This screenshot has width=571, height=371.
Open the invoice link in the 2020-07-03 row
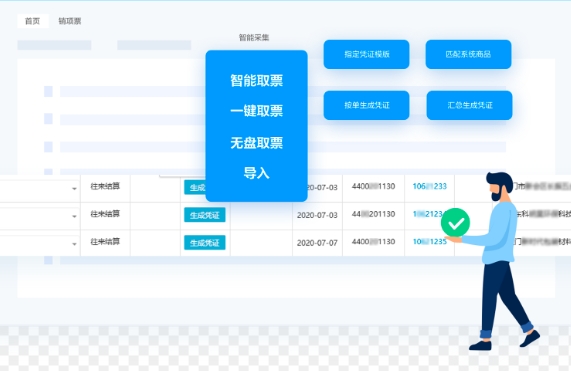[x=428, y=214]
